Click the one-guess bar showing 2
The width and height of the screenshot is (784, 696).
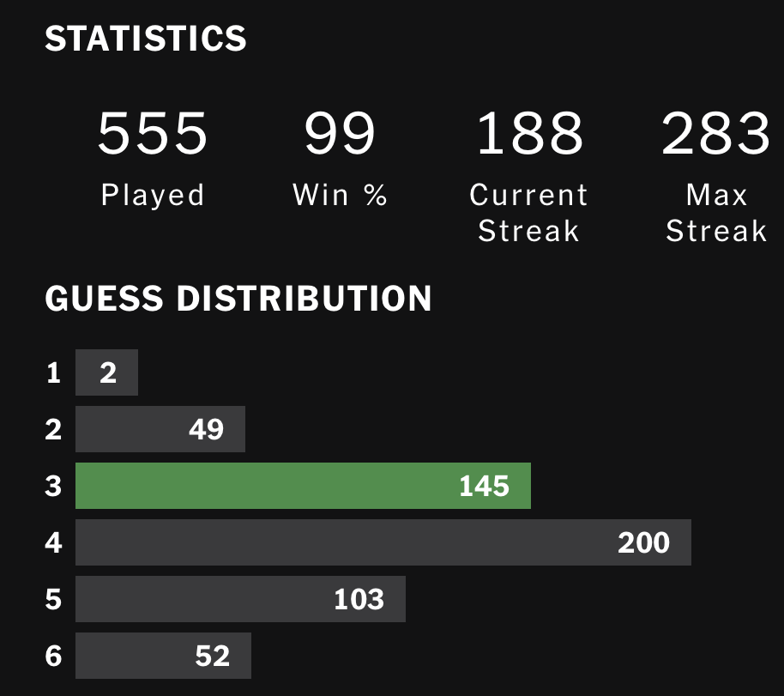click(106, 373)
